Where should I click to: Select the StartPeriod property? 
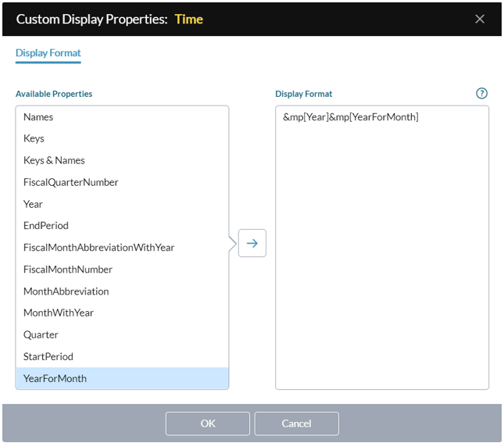tap(122, 356)
